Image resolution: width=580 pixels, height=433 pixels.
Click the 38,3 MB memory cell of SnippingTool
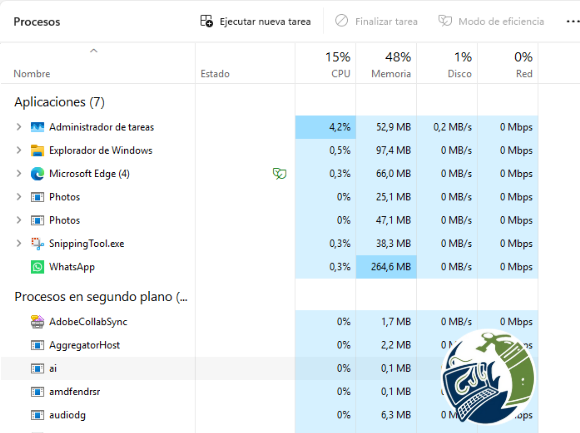click(386, 243)
